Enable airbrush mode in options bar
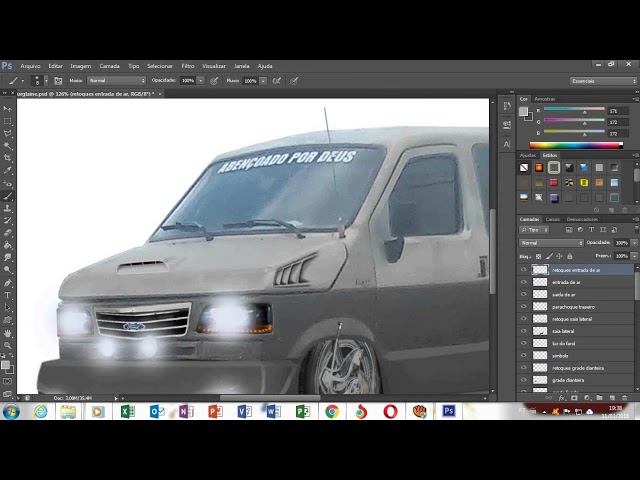 (277, 81)
